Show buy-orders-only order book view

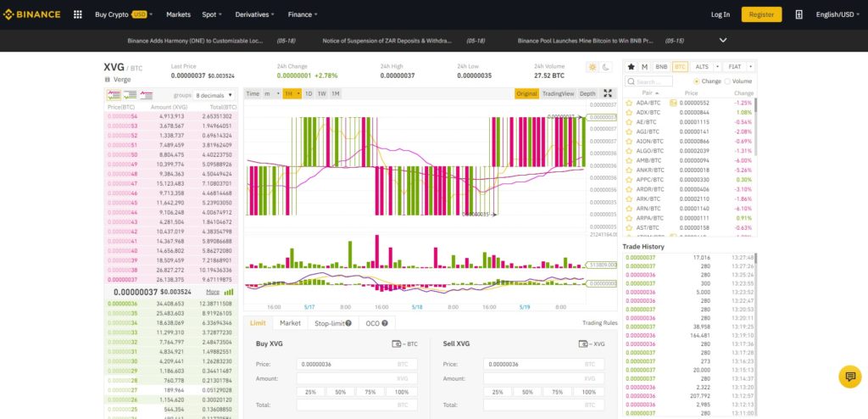(x=130, y=95)
